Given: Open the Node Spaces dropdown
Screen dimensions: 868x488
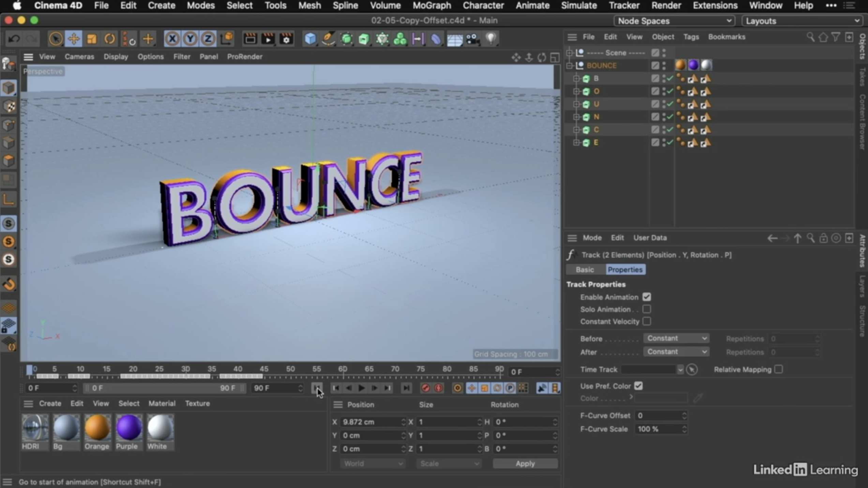Looking at the screenshot, I should tap(674, 20).
